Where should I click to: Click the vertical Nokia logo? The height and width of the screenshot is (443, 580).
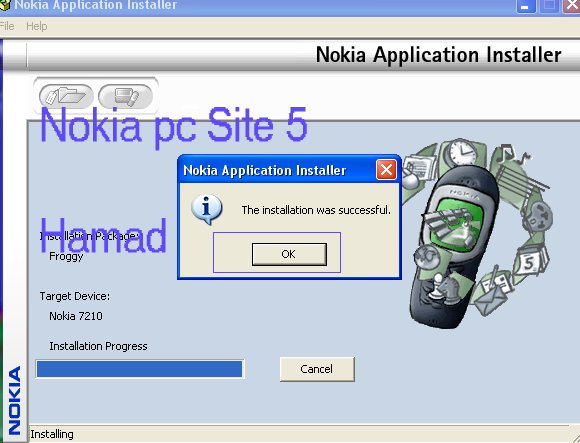point(14,400)
